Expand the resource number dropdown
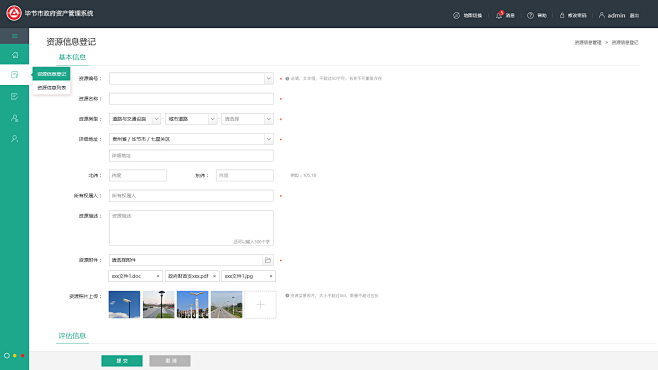658x370 pixels. point(269,78)
